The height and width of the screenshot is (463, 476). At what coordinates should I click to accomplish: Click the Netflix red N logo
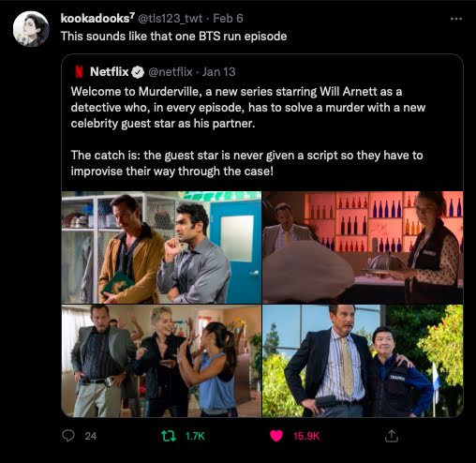80,72
